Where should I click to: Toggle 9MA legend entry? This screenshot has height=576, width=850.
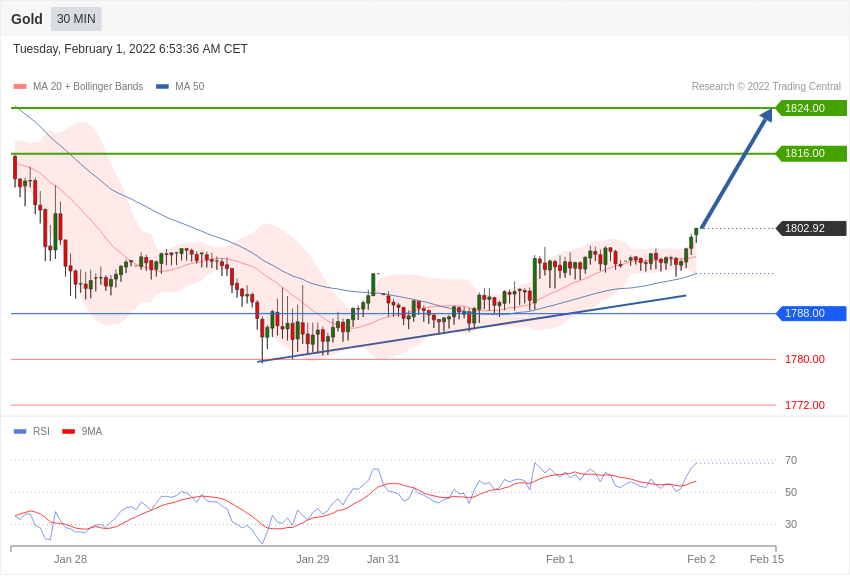point(82,431)
